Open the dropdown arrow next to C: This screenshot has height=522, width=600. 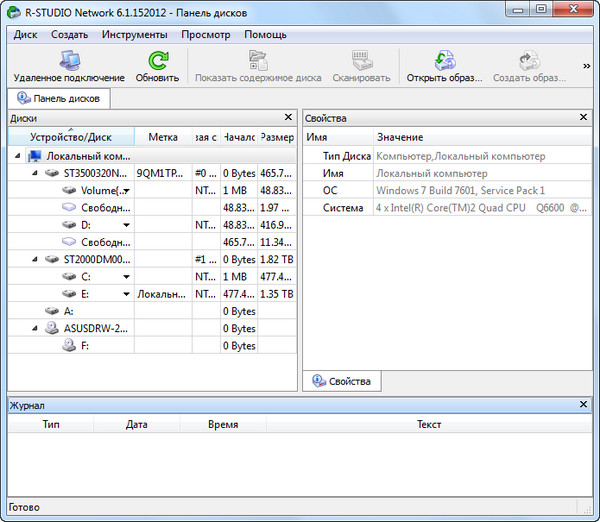[126, 277]
